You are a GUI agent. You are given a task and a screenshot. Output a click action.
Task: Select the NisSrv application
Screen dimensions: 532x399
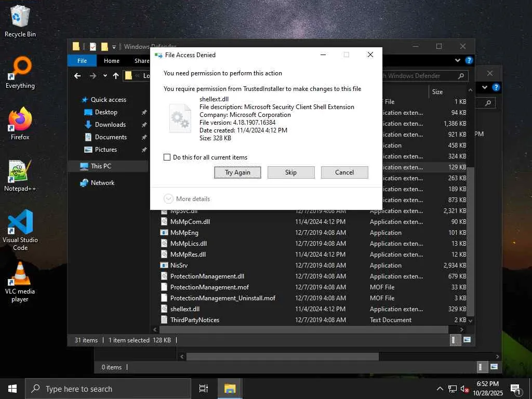tap(179, 265)
